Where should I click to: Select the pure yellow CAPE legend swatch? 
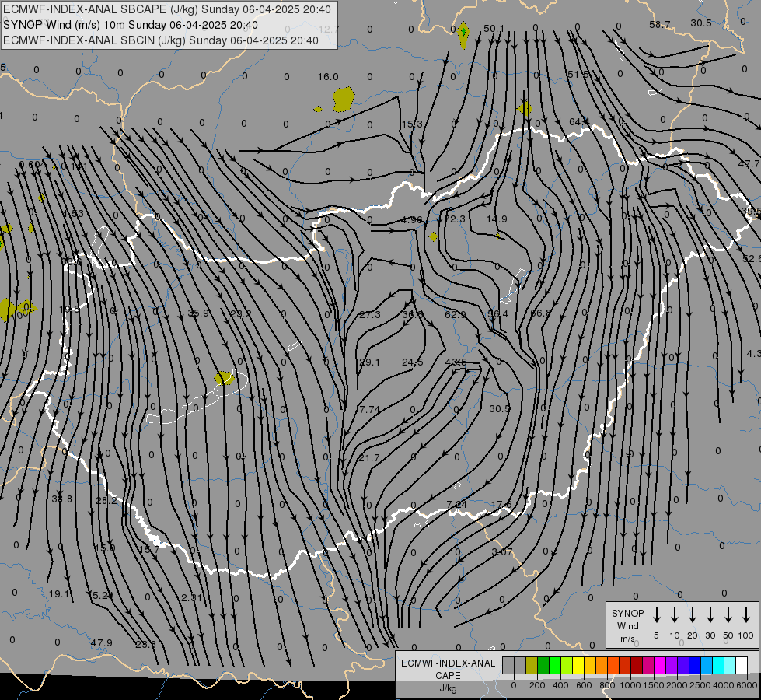[x=578, y=666]
